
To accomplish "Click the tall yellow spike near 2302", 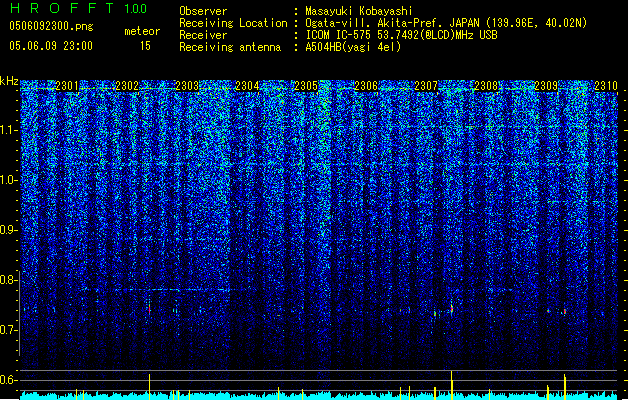I will (150, 387).
